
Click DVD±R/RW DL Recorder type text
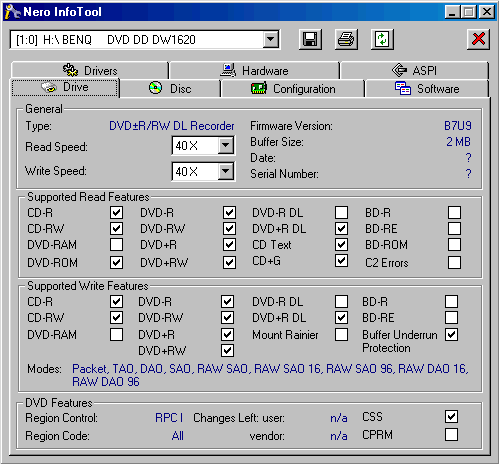click(172, 126)
